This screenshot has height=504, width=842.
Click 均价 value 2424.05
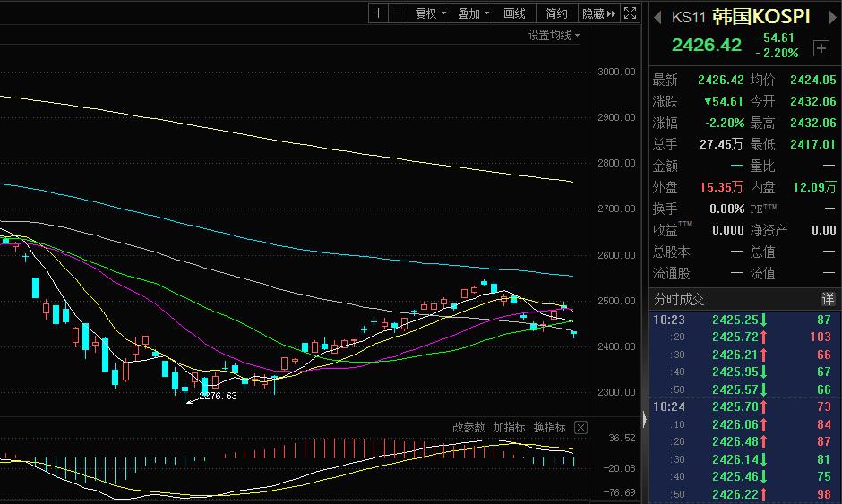813,80
